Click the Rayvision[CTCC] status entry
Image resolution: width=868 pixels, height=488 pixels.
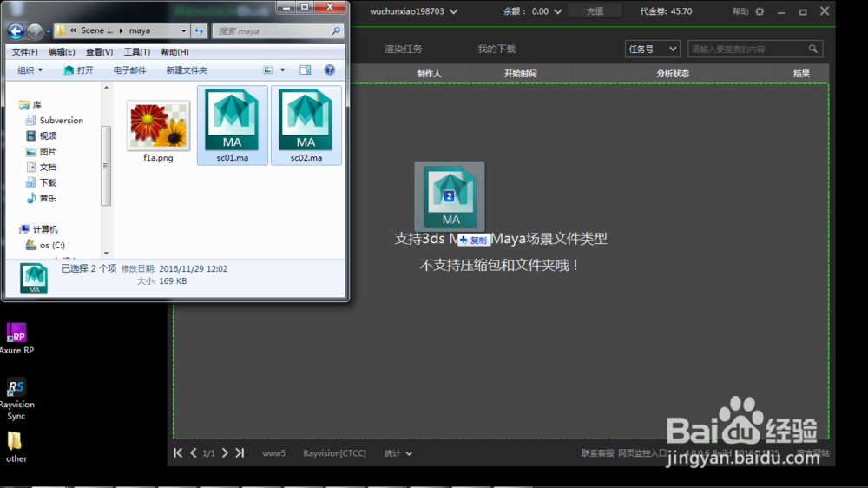pos(334,453)
